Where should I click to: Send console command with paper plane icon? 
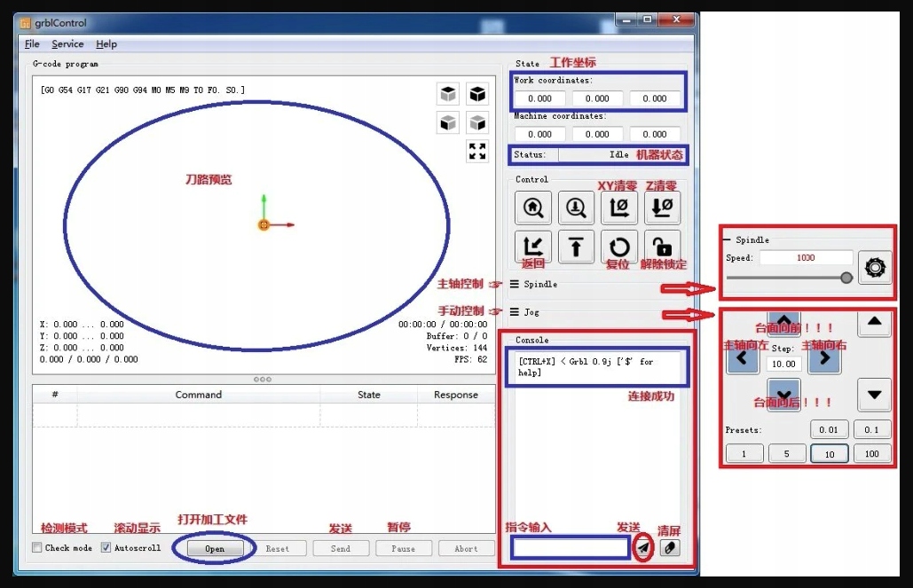642,548
